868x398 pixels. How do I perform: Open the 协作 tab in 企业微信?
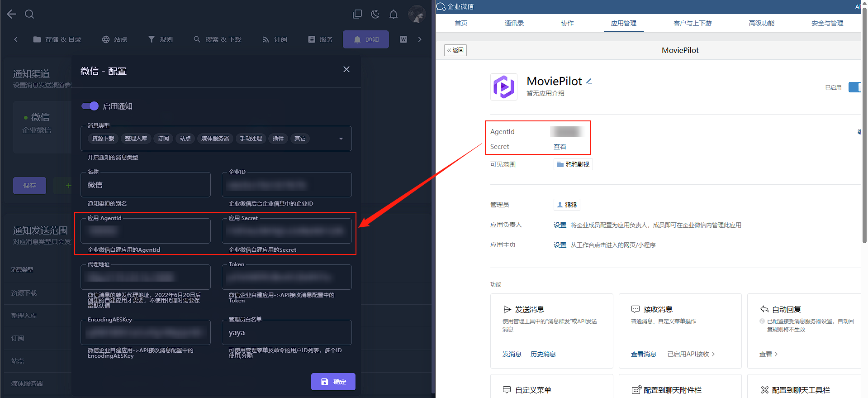(567, 23)
